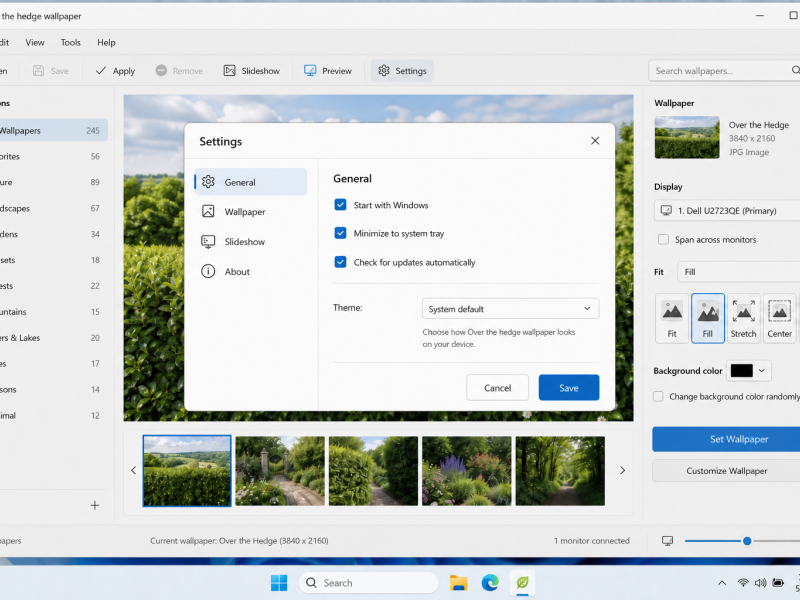Open the About settings tab
Viewport: 800px width, 600px height.
(251, 272)
